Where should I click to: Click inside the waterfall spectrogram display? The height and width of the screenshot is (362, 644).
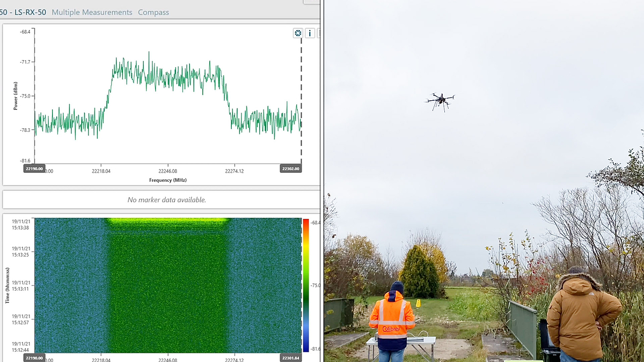point(168,285)
